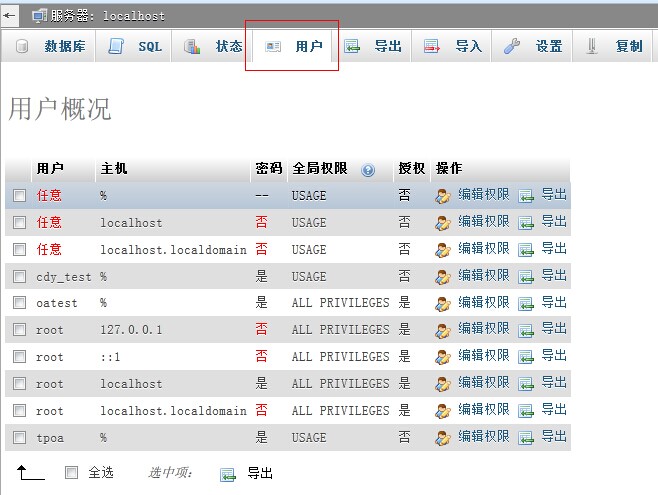This screenshot has width=658, height=495.
Task: Click host cell ::1
Action: [x=110, y=357]
